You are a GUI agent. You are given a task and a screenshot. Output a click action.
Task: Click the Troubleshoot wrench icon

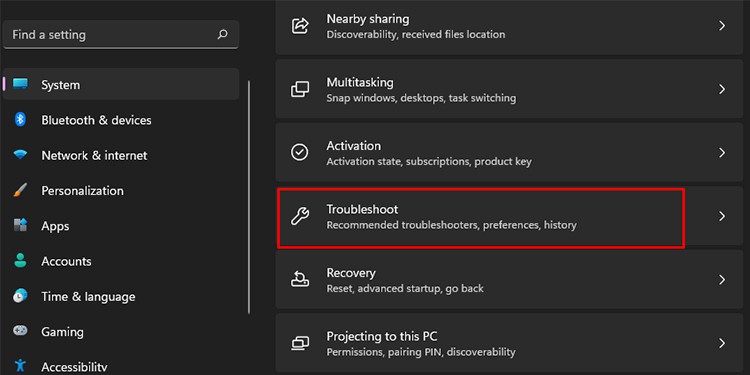pyautogui.click(x=300, y=217)
